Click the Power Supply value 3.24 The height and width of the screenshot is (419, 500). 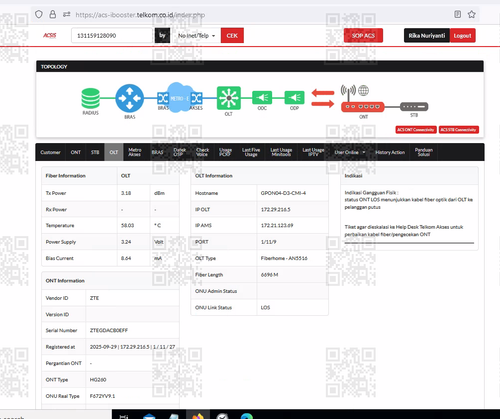pyautogui.click(x=126, y=242)
